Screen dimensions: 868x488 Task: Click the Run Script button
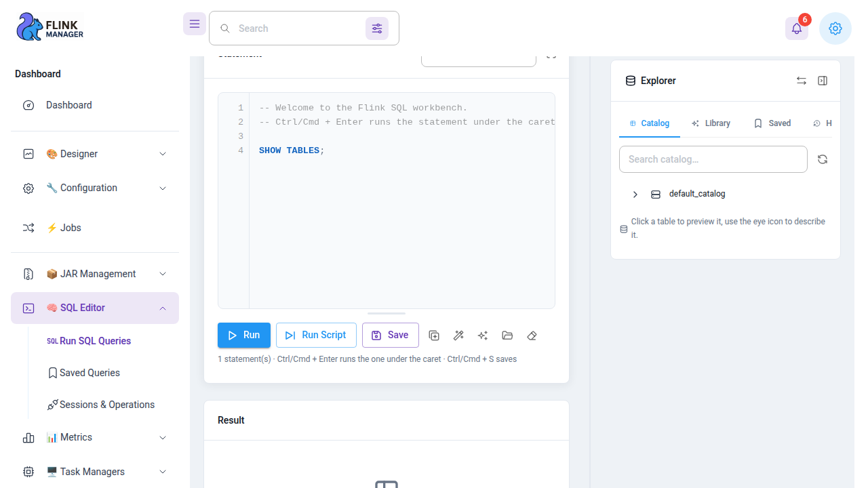[316, 335]
